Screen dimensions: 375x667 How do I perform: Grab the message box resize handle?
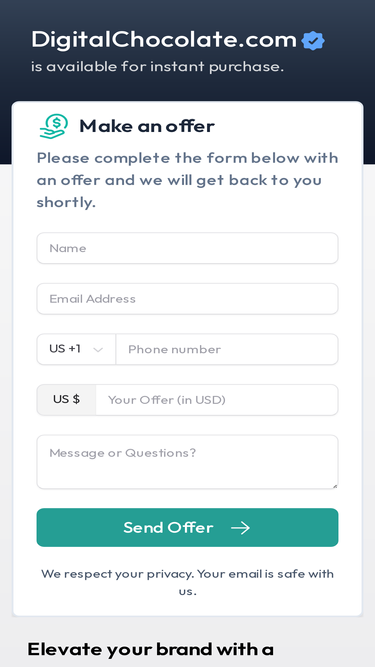pyautogui.click(x=335, y=485)
